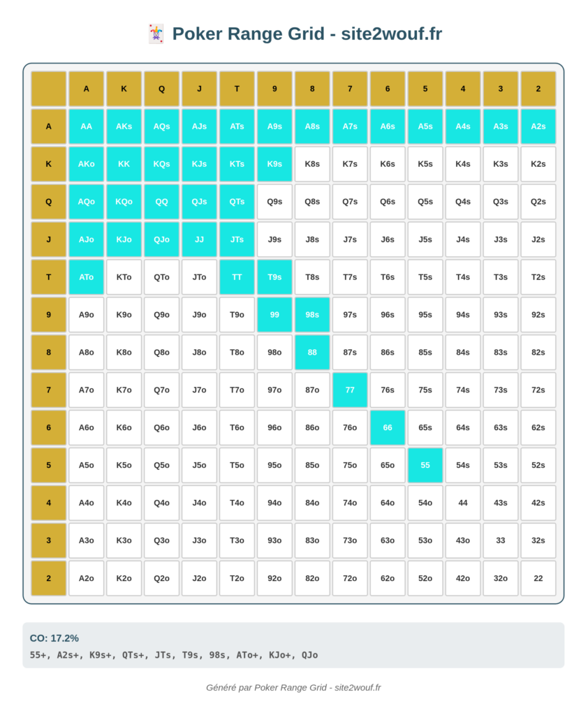This screenshot has width=588, height=715.
Task: Select the 87s suited connector cell
Action: click(x=350, y=352)
